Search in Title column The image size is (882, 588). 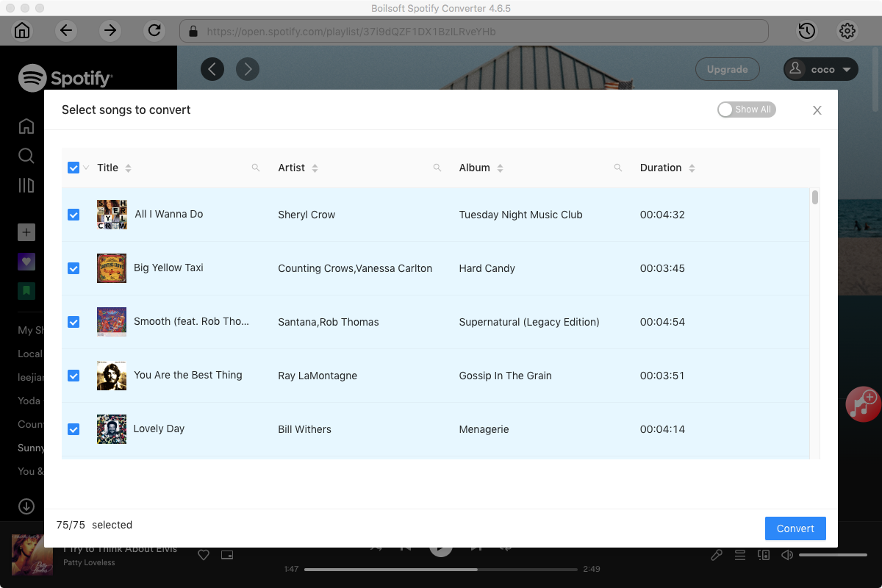pos(256,168)
